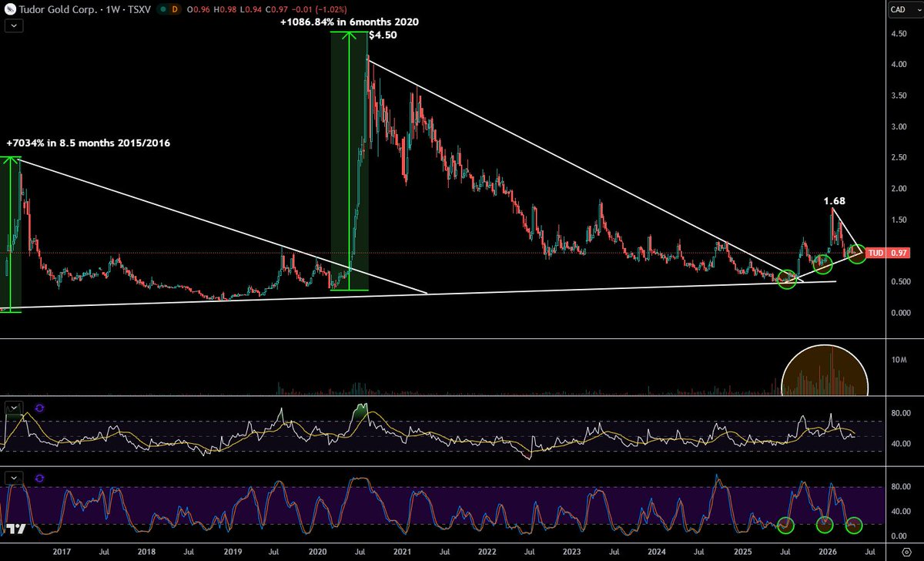Click the '+7034% in 8.5 months 2015/2016' annotation
This screenshot has height=561, width=924.
[89, 143]
